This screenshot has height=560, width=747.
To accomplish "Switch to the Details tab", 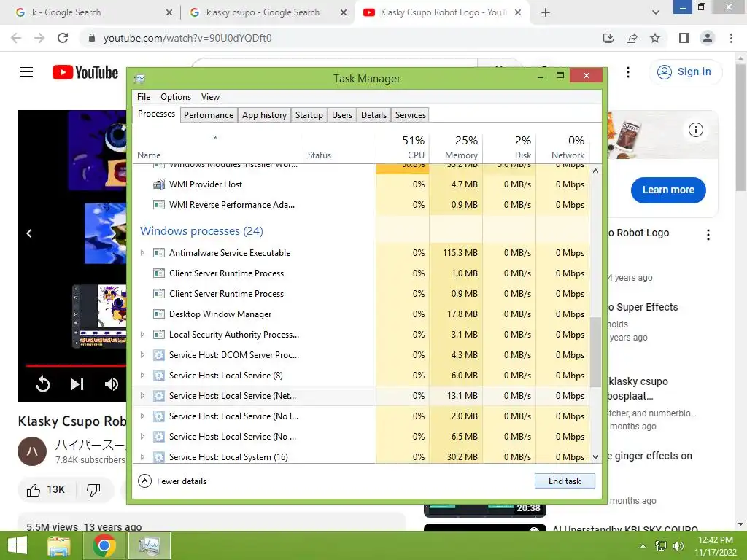I will coord(374,115).
